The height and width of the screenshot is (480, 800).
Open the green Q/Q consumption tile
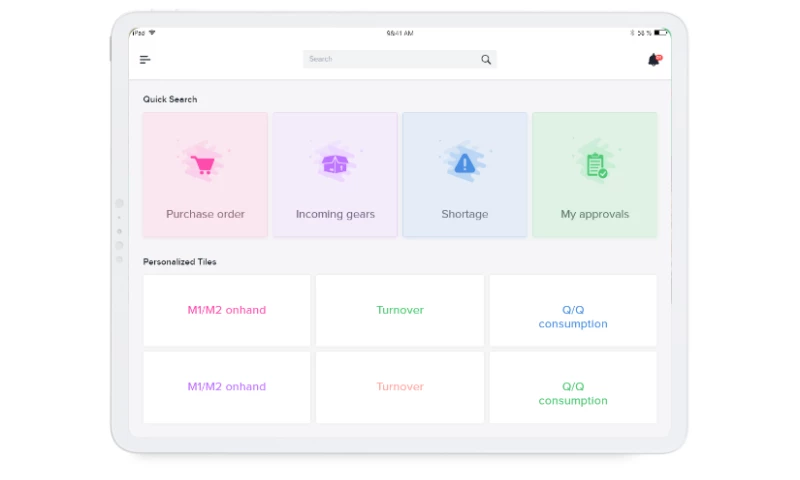[x=573, y=393]
